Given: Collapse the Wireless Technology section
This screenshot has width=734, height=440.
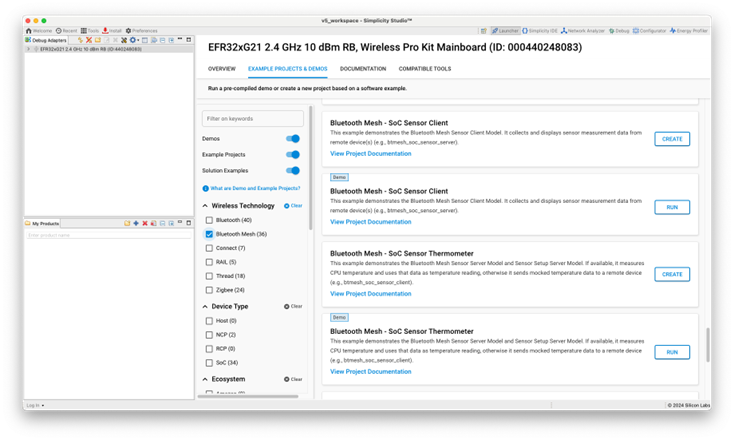Looking at the screenshot, I should pyautogui.click(x=205, y=206).
